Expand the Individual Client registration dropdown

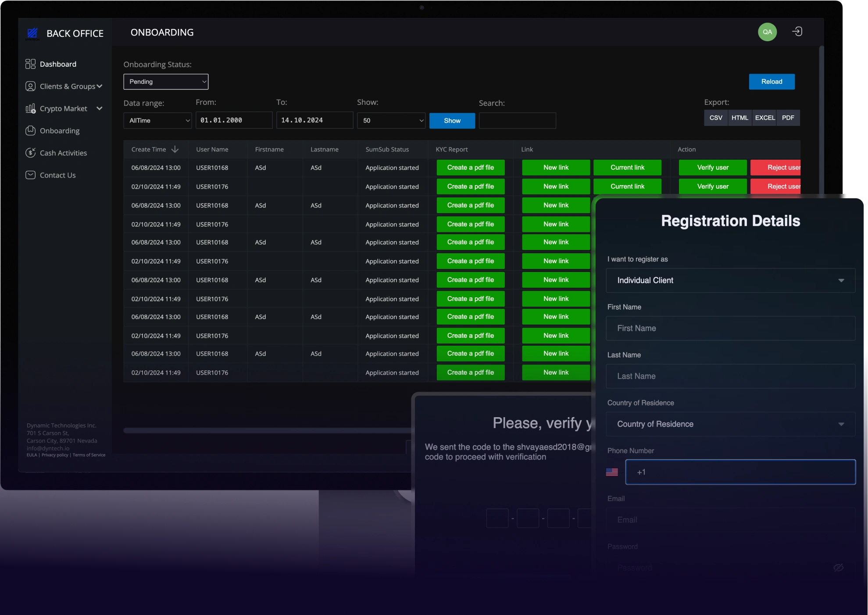730,280
